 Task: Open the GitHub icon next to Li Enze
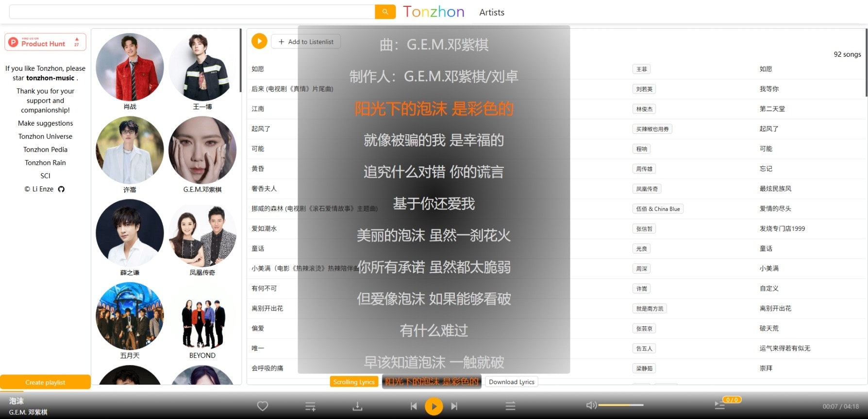pyautogui.click(x=61, y=189)
